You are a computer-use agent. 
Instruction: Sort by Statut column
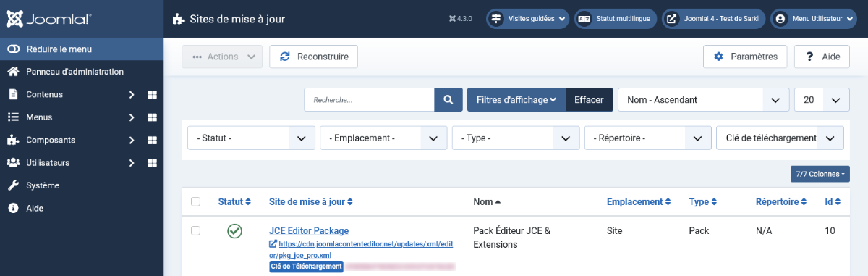(x=234, y=201)
